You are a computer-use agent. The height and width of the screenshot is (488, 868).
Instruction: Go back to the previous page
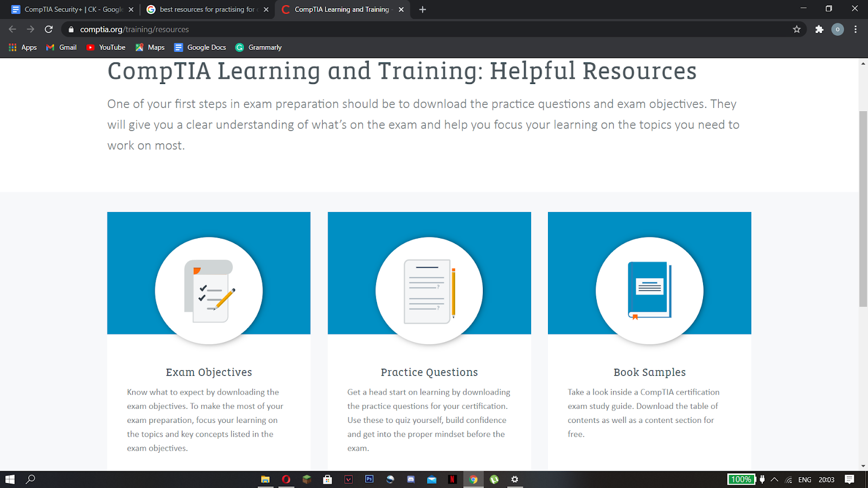[12, 29]
